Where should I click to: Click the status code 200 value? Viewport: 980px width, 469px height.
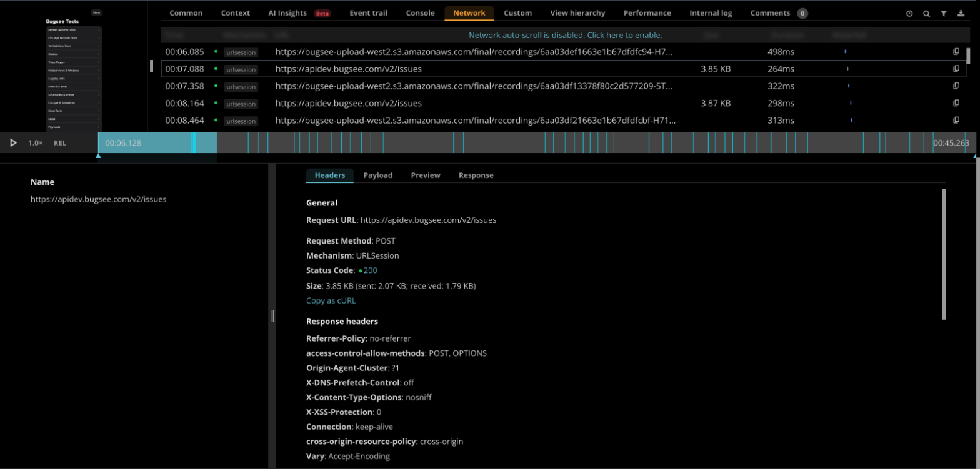click(370, 270)
